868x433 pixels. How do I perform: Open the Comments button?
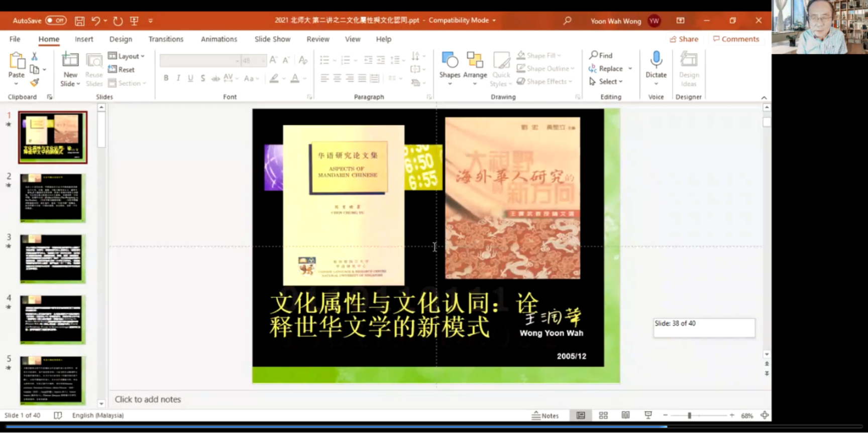pyautogui.click(x=736, y=39)
